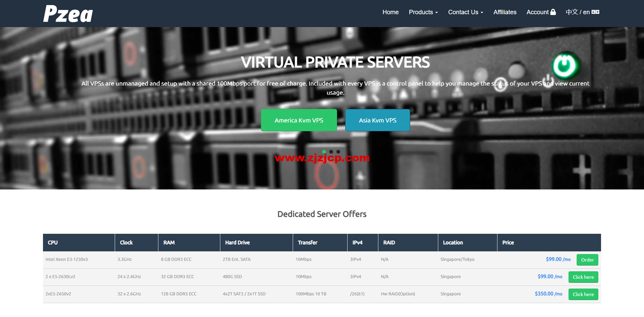The height and width of the screenshot is (317, 644).
Task: Click the VIRTUAL PRIVATE SERVERS heading
Action: (335, 62)
